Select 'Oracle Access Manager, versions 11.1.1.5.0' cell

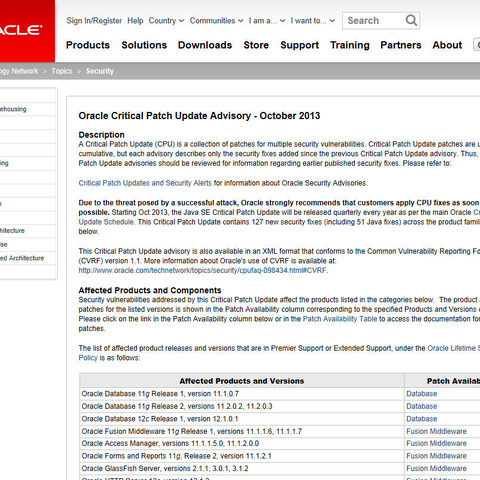point(242,443)
